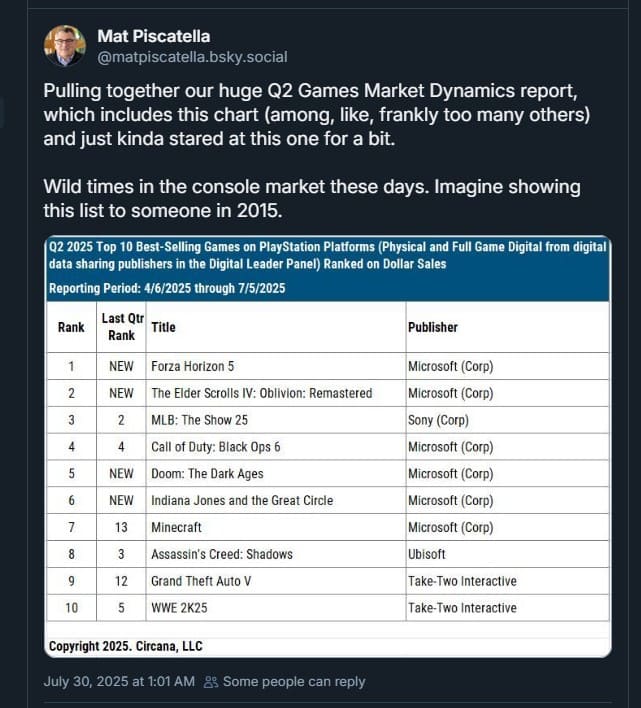Click the Assassin's Creed: Shadows entry
Image resolution: width=641 pixels, height=708 pixels.
coord(222,554)
